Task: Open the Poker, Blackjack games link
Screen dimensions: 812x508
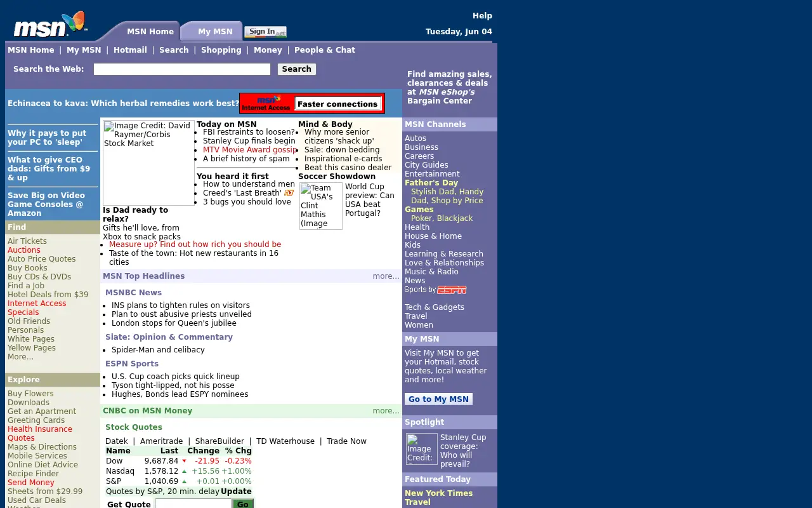Action: (x=442, y=218)
